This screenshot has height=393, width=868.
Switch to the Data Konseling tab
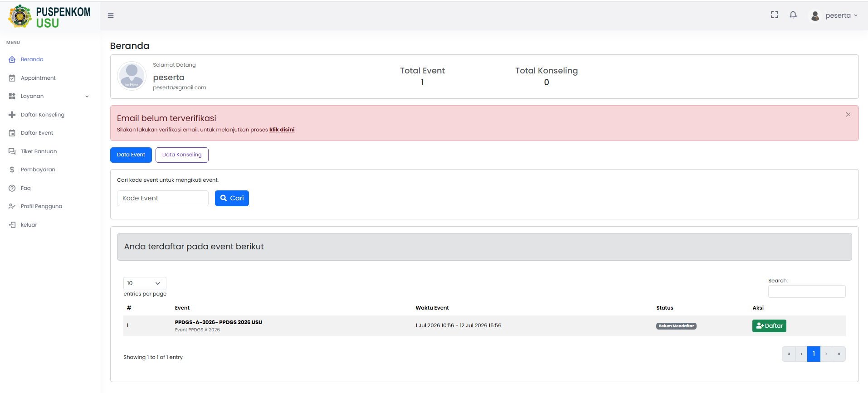pyautogui.click(x=182, y=155)
